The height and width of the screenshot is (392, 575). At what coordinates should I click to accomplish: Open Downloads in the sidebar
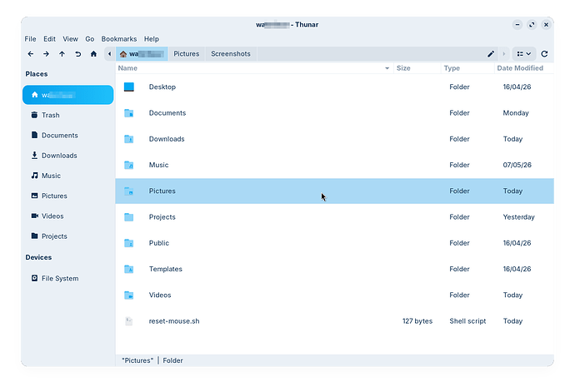(67, 156)
